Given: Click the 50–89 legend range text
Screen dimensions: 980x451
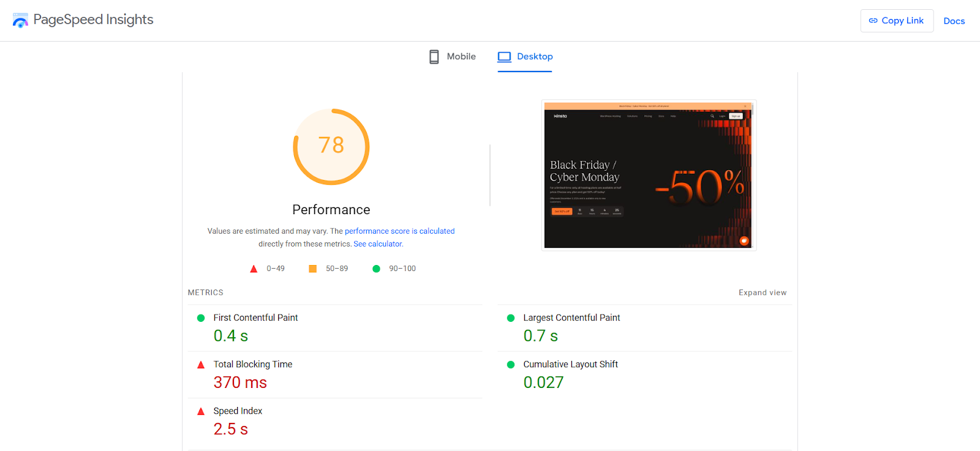Looking at the screenshot, I should click(337, 269).
